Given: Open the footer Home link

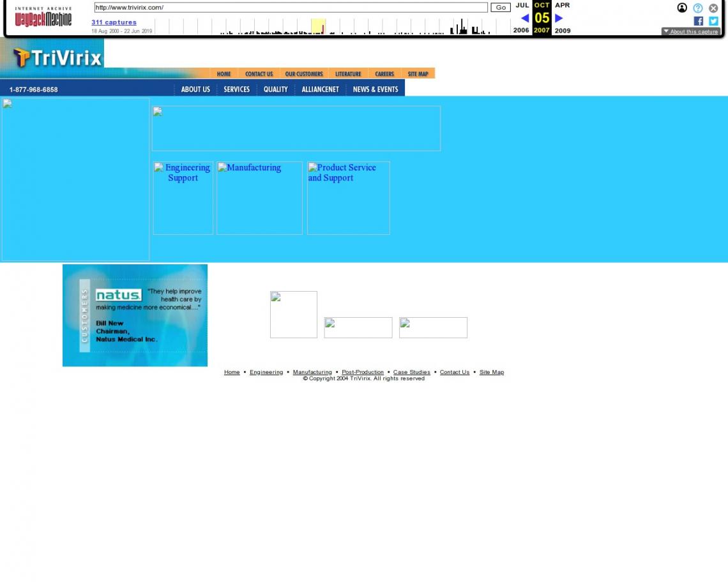Looking at the screenshot, I should pyautogui.click(x=232, y=372).
